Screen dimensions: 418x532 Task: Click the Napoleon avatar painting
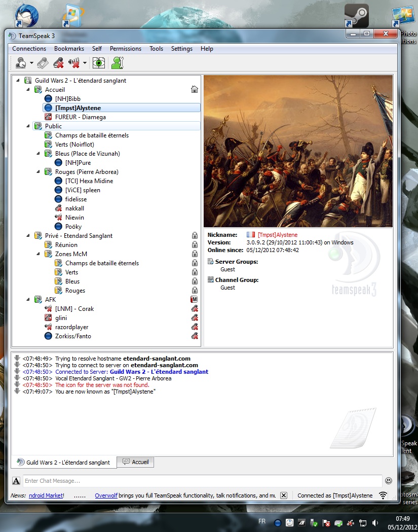click(298, 151)
